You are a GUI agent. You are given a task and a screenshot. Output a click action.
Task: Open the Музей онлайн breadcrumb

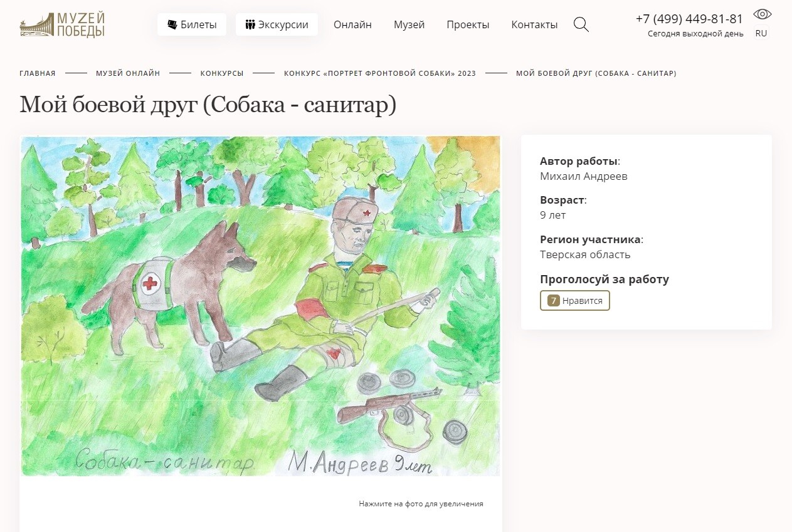point(128,73)
